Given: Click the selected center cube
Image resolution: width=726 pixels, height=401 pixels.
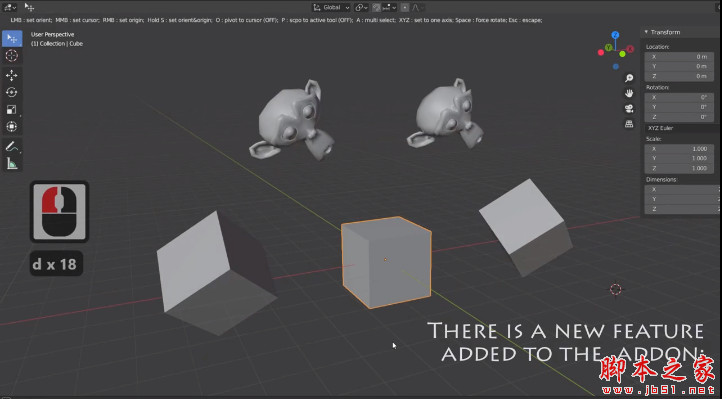Looking at the screenshot, I should (x=385, y=265).
